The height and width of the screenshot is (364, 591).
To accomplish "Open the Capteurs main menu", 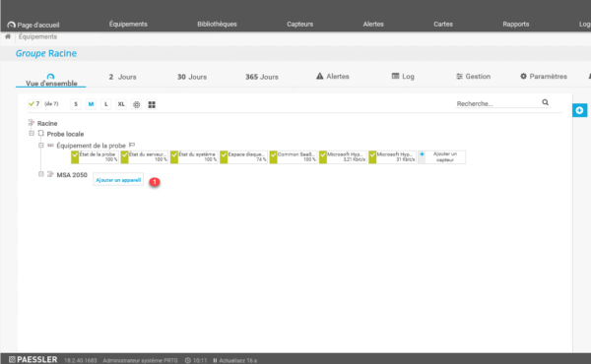I will (x=299, y=24).
